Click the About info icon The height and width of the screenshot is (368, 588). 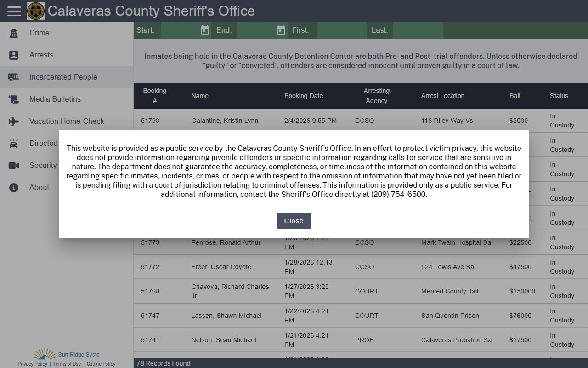coord(14,188)
